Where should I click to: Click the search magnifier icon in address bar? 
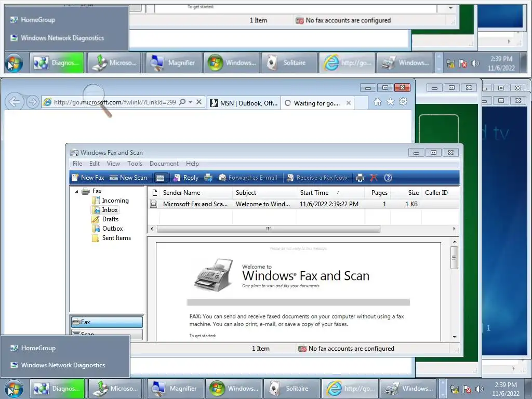click(x=182, y=102)
